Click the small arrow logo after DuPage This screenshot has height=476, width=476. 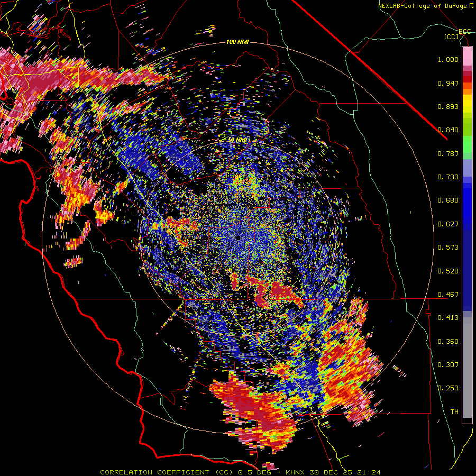[471, 6]
